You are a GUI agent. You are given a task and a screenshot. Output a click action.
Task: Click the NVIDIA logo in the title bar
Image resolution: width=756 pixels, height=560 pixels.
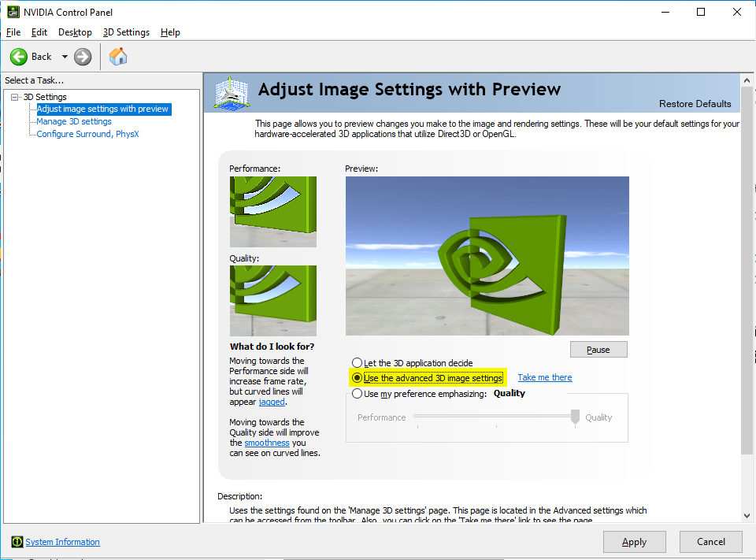coord(13,11)
